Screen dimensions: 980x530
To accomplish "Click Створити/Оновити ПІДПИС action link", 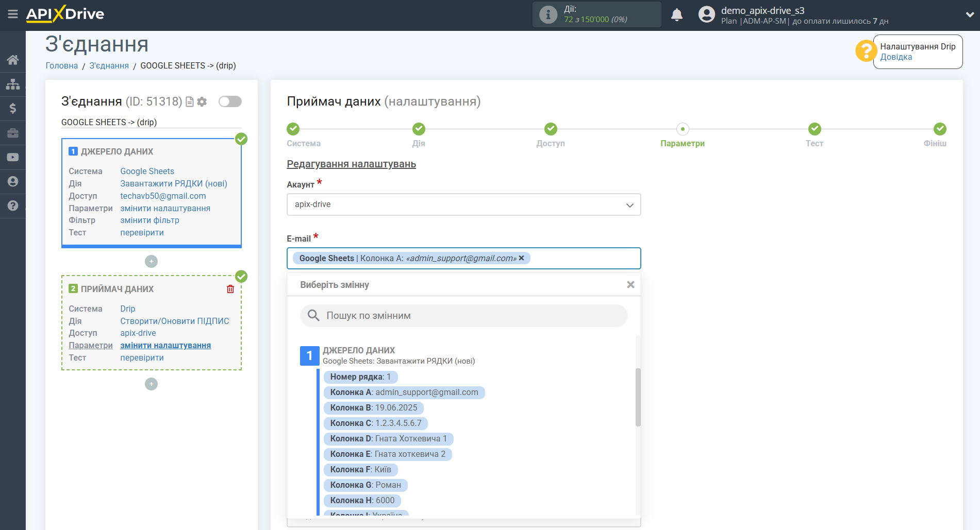I will point(175,321).
